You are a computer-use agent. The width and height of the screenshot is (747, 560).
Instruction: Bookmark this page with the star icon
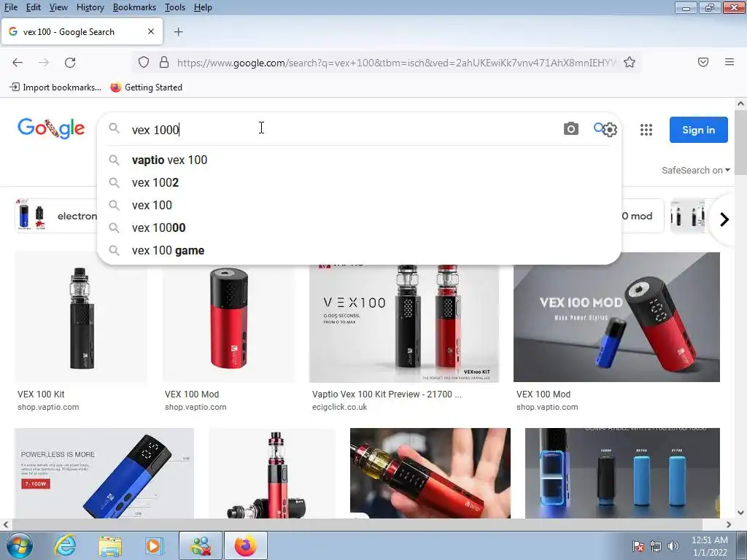coord(630,63)
